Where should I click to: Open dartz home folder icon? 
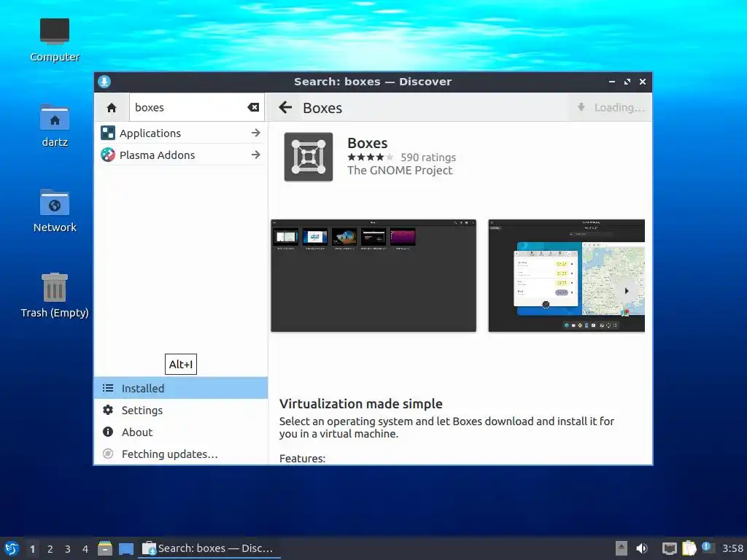pyautogui.click(x=55, y=125)
